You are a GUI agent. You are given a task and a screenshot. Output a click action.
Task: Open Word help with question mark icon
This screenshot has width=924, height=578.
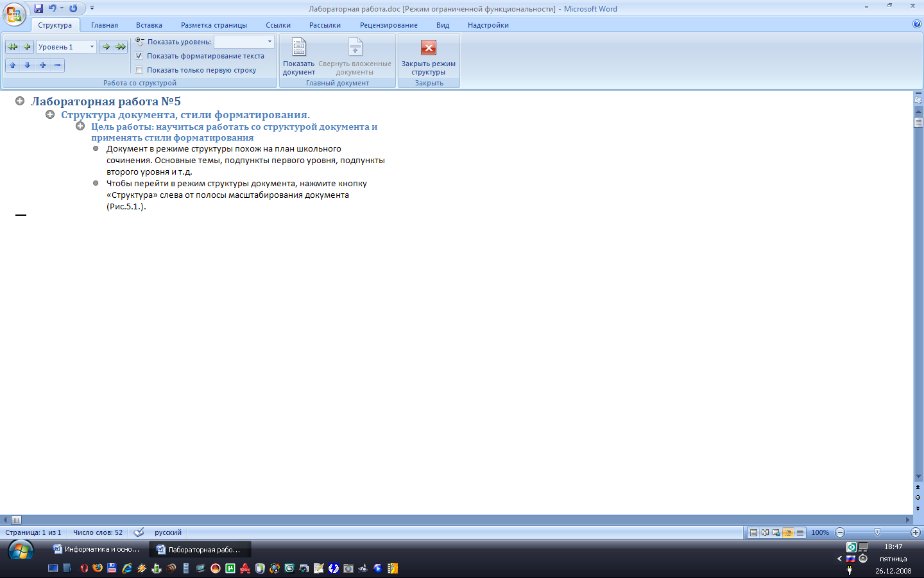coord(916,24)
